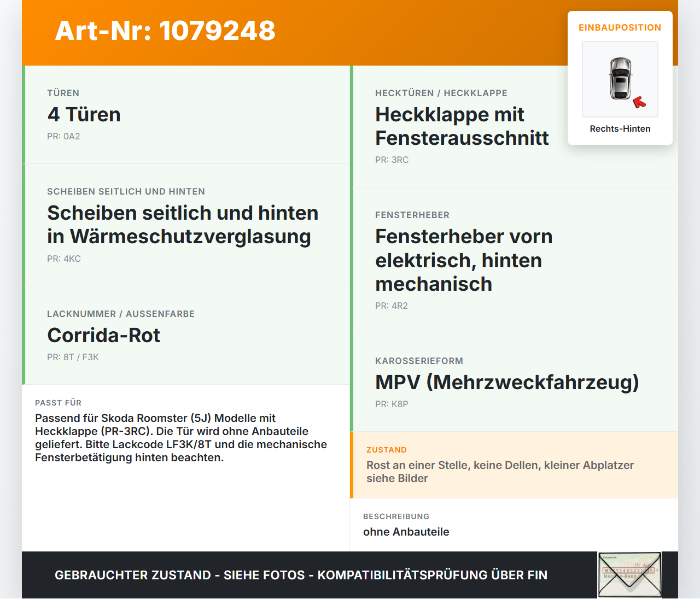This screenshot has width=700, height=599.
Task: Click the 'HECKTÜREN / HECKKLAPPE' label
Action: coord(441,93)
